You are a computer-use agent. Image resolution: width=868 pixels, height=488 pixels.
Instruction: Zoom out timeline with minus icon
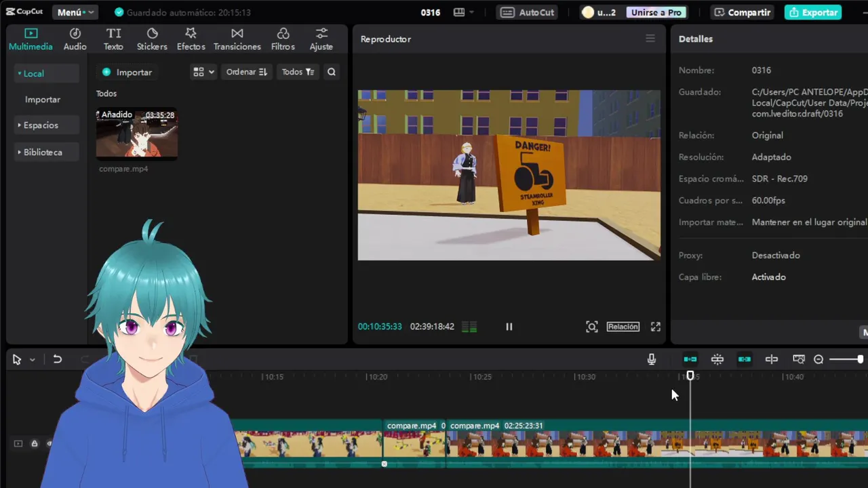tap(818, 359)
